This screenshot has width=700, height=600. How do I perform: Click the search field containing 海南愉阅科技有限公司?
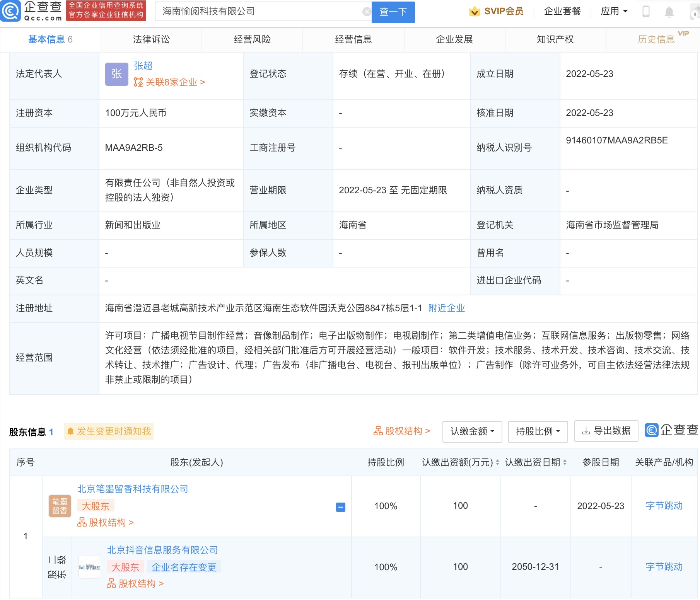click(263, 12)
